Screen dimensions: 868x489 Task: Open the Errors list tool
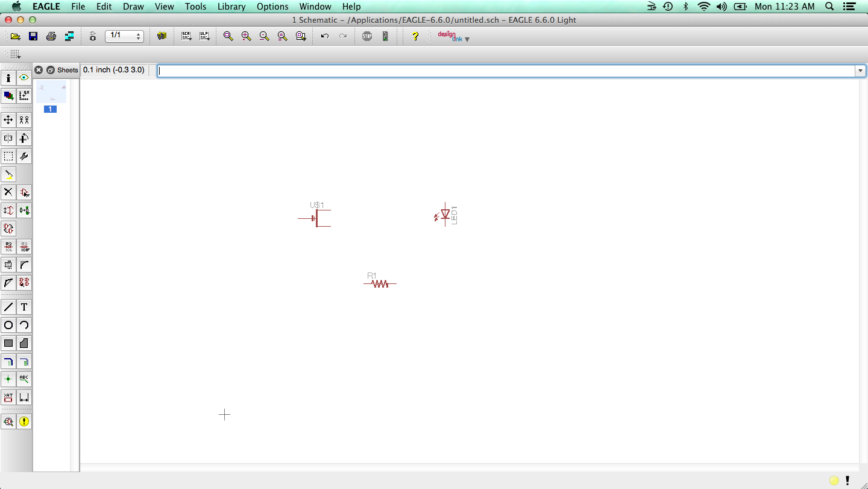(x=24, y=421)
